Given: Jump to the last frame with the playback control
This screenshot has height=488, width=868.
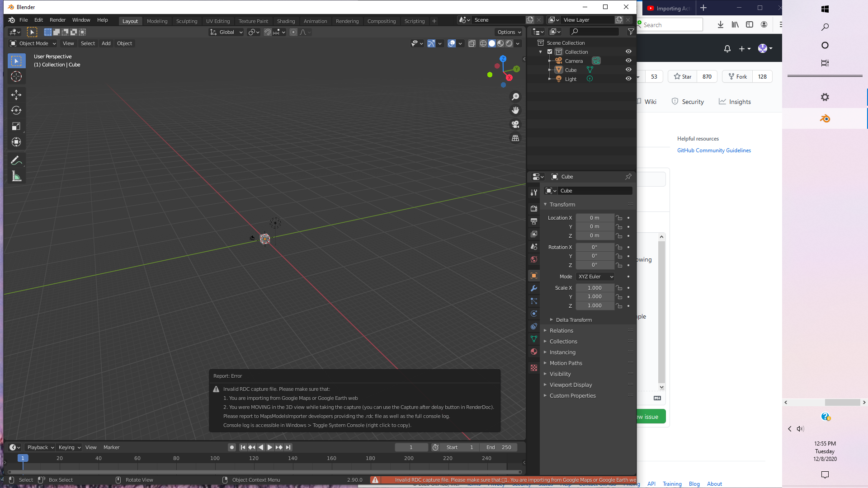Looking at the screenshot, I should [288, 447].
